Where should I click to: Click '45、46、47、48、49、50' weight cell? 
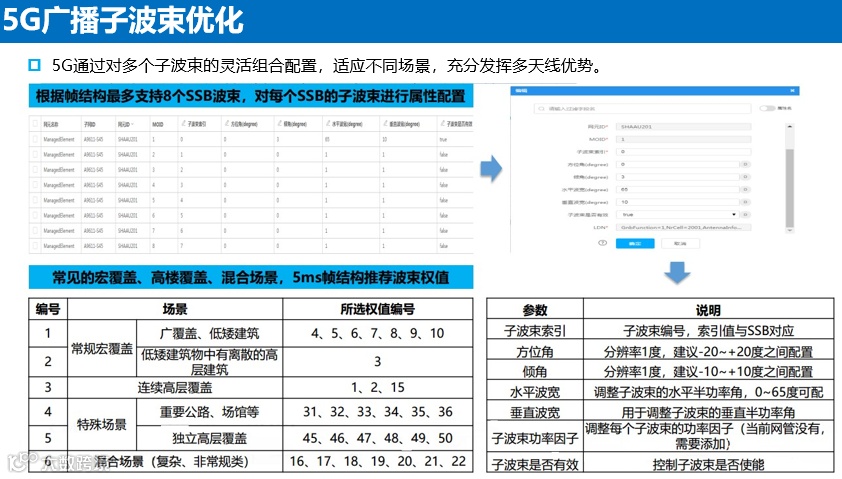[x=378, y=438]
